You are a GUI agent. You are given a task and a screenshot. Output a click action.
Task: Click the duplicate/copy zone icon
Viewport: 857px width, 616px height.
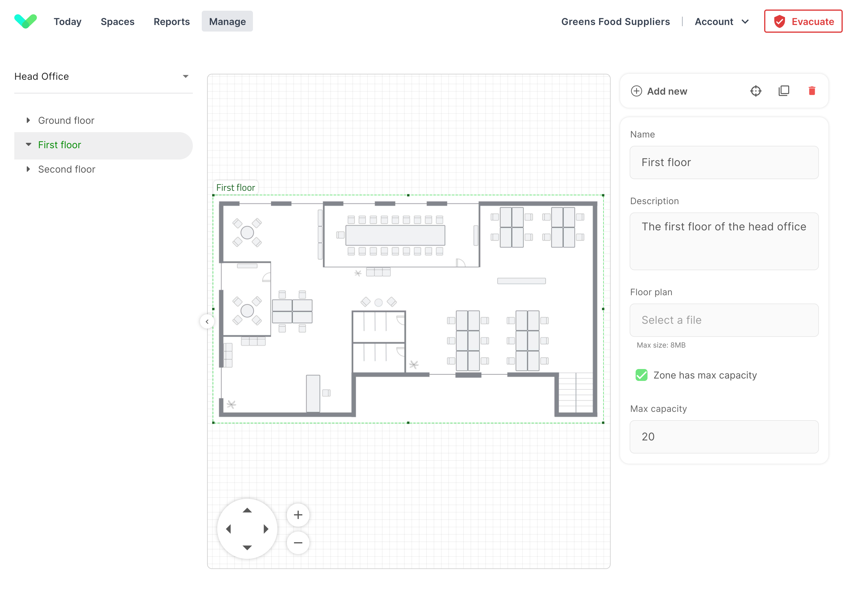[784, 91]
